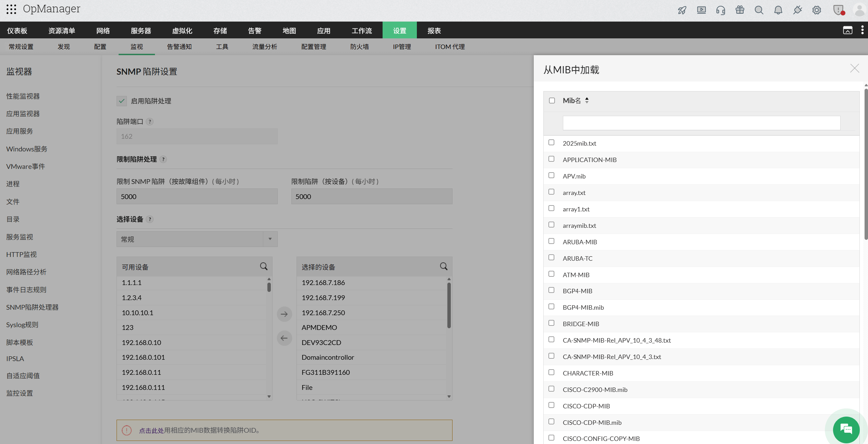This screenshot has height=444, width=868.
Task: Open the Syslog规则 sidebar link
Action: [22, 325]
